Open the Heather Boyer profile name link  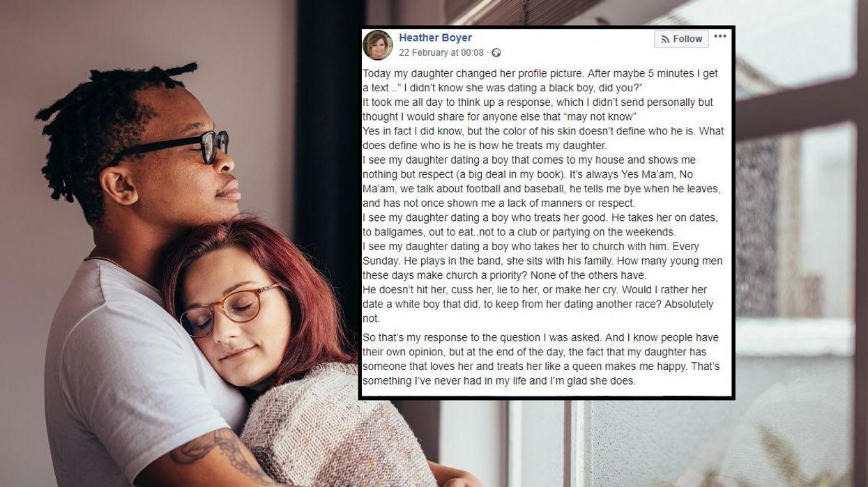click(x=435, y=38)
